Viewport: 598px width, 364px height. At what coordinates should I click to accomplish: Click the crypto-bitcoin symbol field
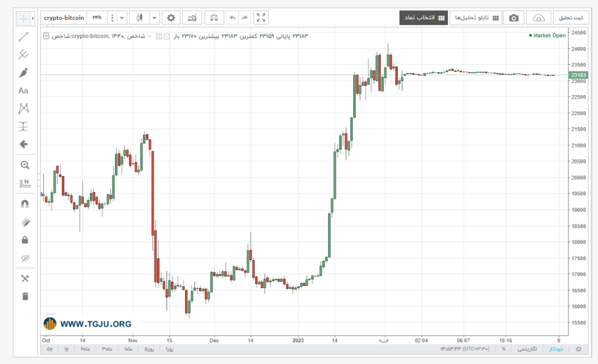[64, 17]
